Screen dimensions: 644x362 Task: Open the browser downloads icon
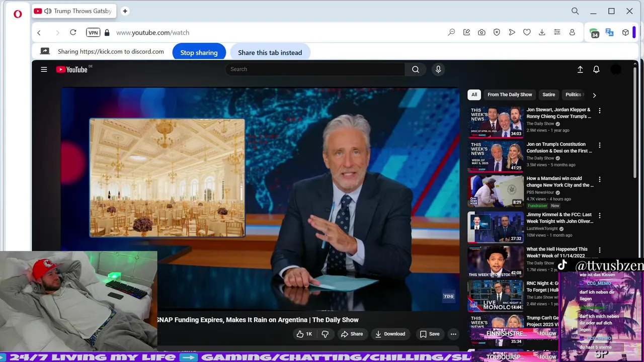542,32
